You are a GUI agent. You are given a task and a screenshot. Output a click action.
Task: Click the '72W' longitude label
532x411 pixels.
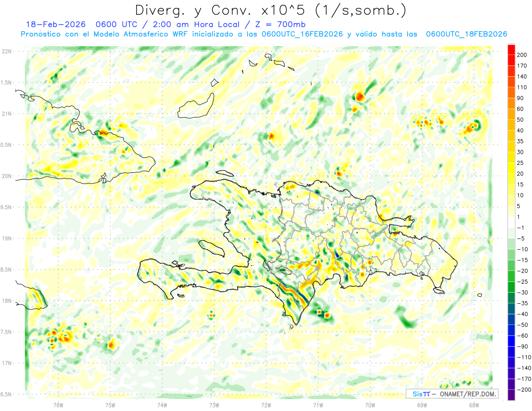point(266,405)
